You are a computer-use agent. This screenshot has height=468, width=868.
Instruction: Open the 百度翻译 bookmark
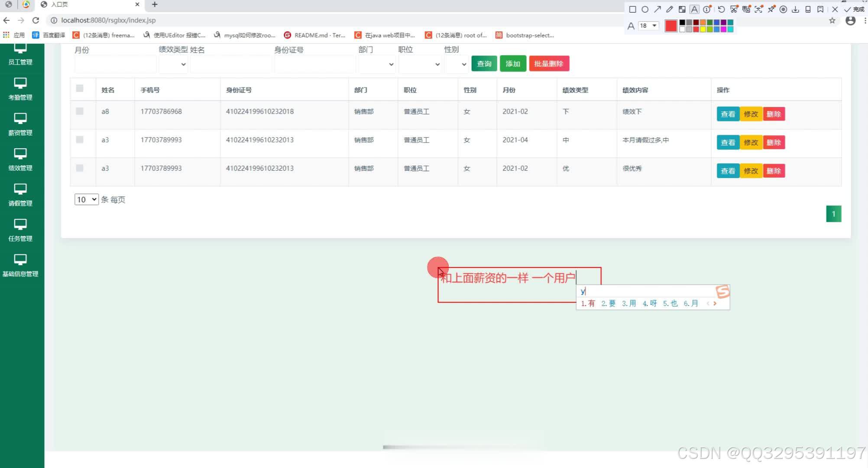pos(49,35)
